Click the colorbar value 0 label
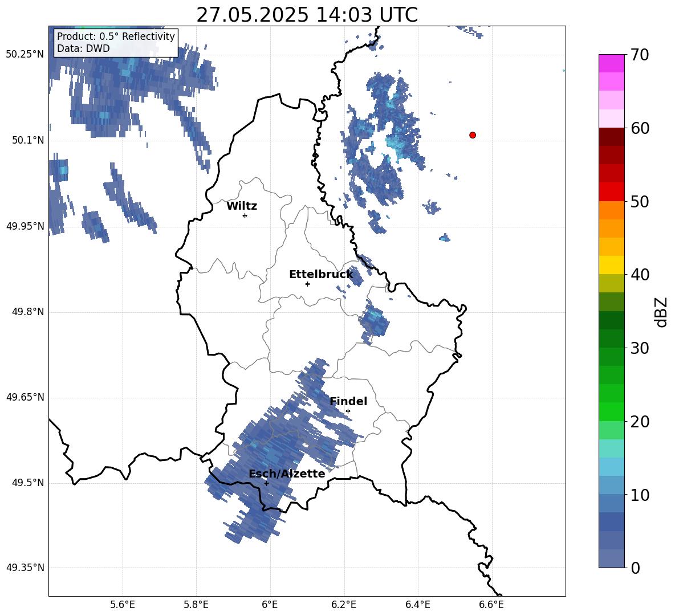The height and width of the screenshot is (616, 675). 636,568
